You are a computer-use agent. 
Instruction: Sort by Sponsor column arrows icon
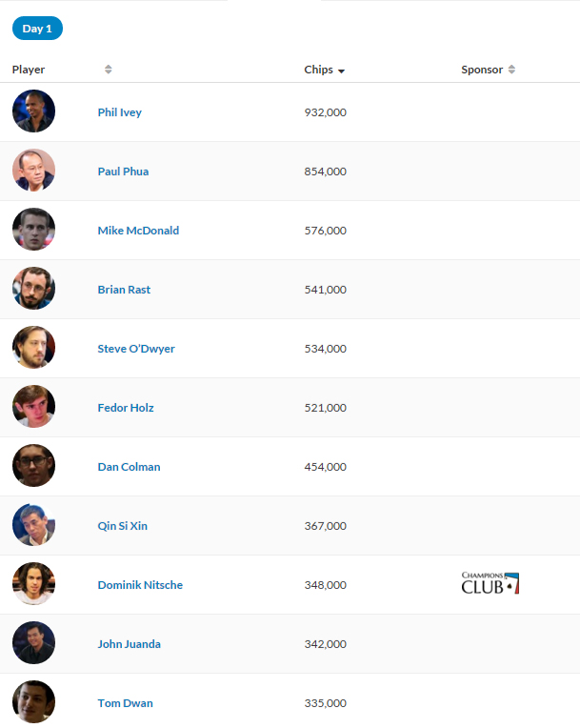511,70
